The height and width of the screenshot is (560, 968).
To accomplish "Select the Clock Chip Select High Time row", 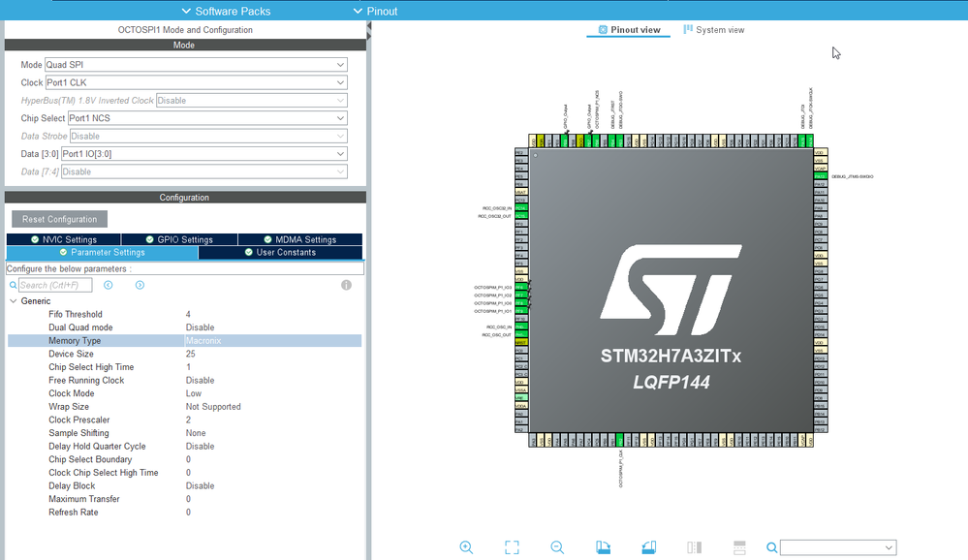I will point(184,473).
